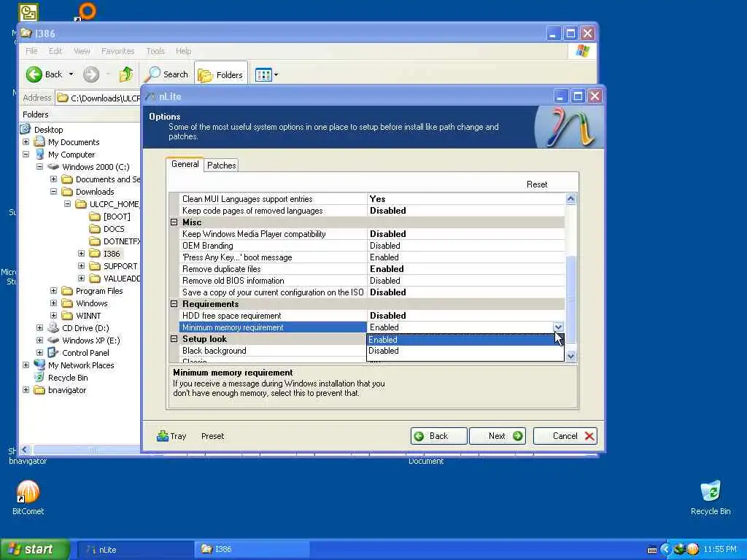Open the Windows start menu
This screenshot has height=560, width=747.
click(x=34, y=550)
